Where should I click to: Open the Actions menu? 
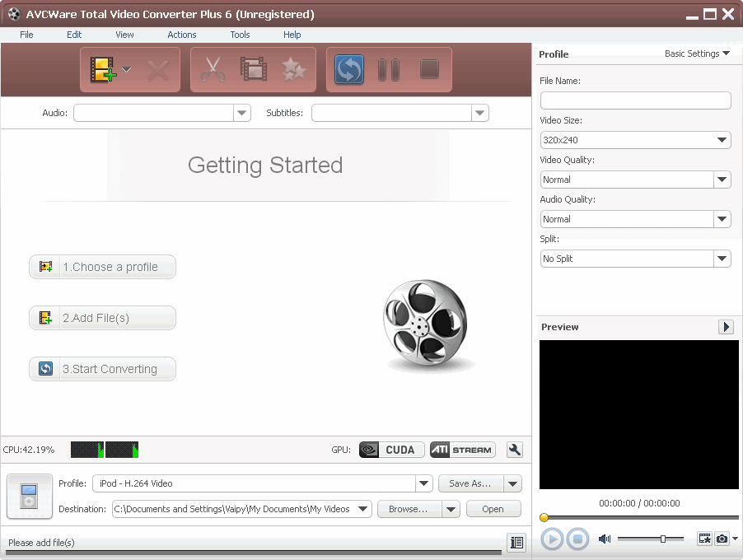pyautogui.click(x=181, y=35)
